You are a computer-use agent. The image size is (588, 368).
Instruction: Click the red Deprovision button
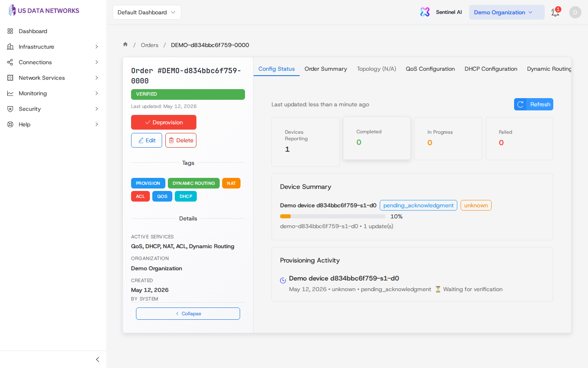click(164, 122)
